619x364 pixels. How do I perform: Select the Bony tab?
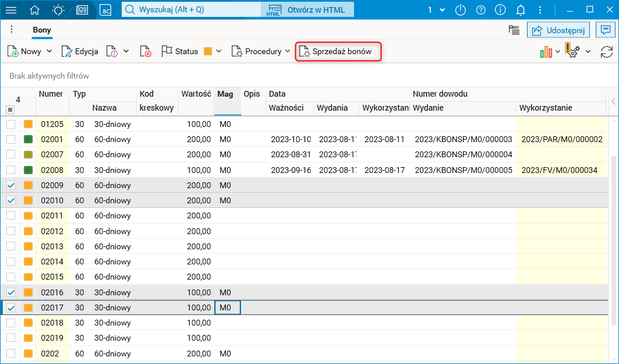tap(42, 30)
